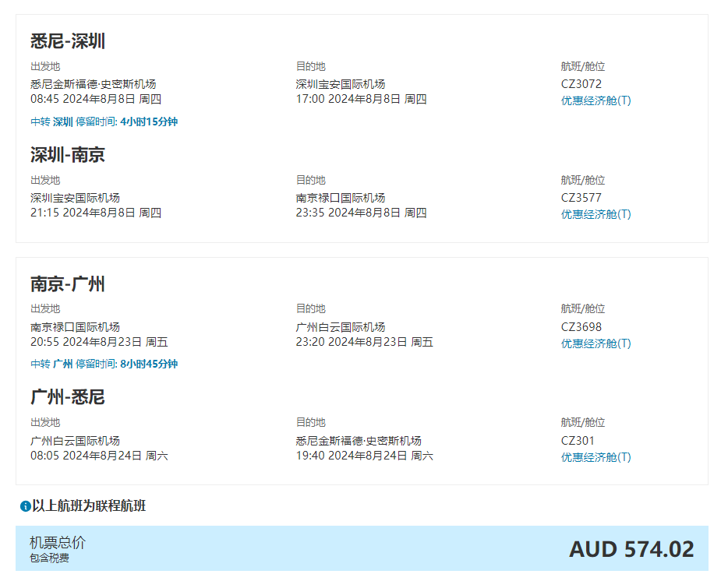Click flight number CZ301
This screenshot has width=728, height=574.
click(x=578, y=441)
